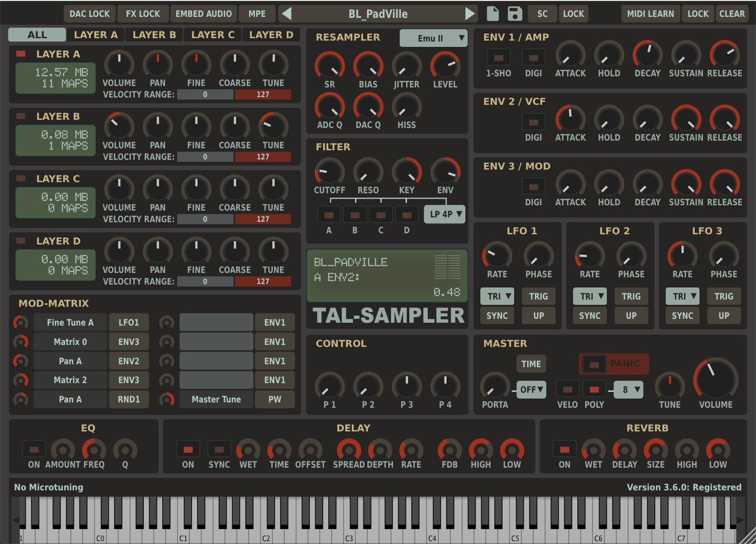756x544 pixels.
Task: Advance to the next preset with right arrow
Action: (470, 14)
